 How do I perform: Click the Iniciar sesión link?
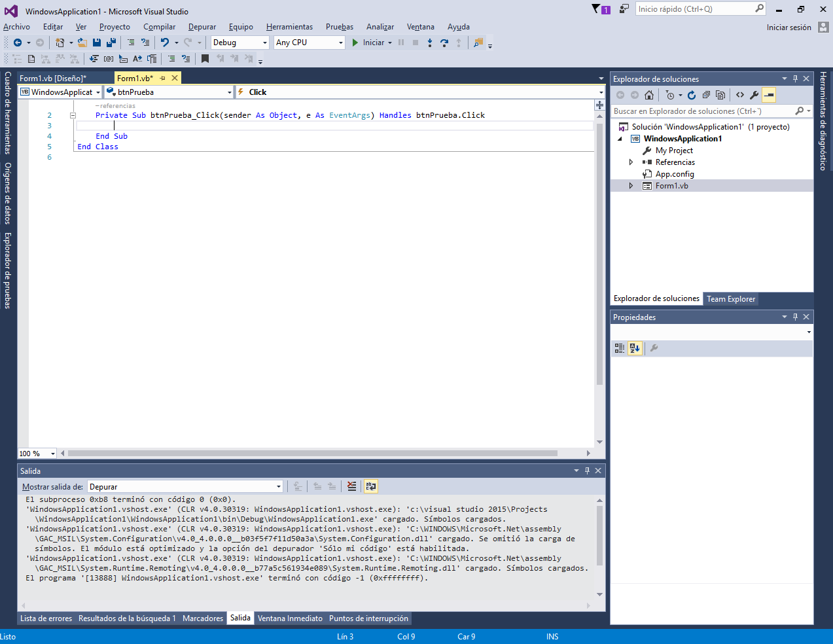click(789, 27)
